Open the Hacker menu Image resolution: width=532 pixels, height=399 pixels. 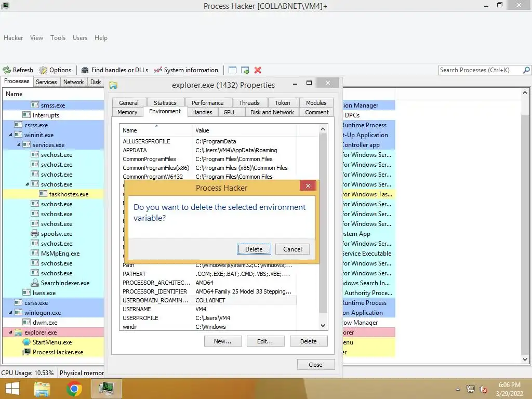coord(13,38)
